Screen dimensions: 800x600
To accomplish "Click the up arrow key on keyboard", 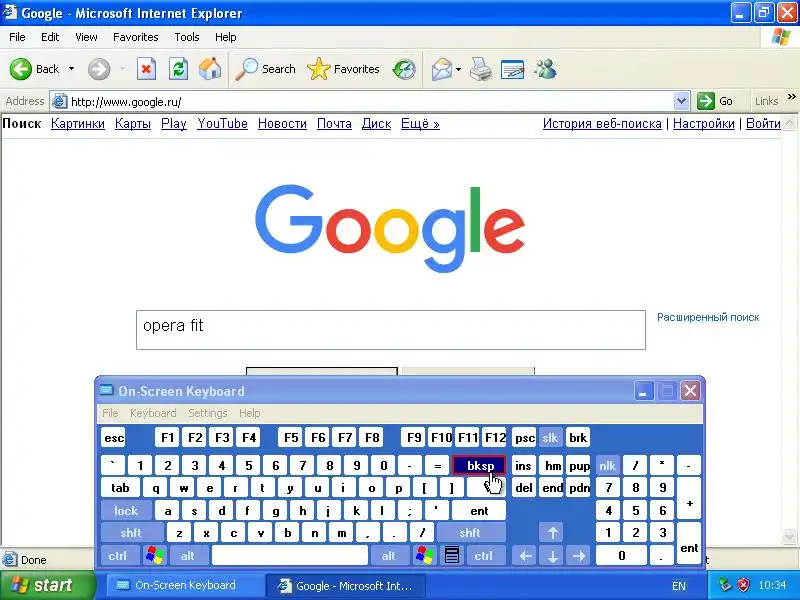I will pyautogui.click(x=553, y=533).
